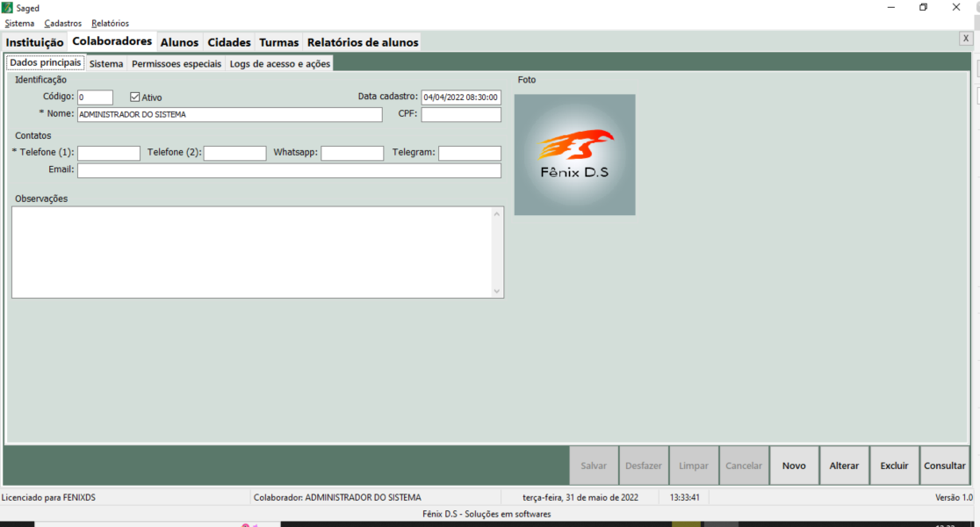The image size is (980, 527).
Task: Open the Relatórios de alunos tab
Action: coord(363,42)
